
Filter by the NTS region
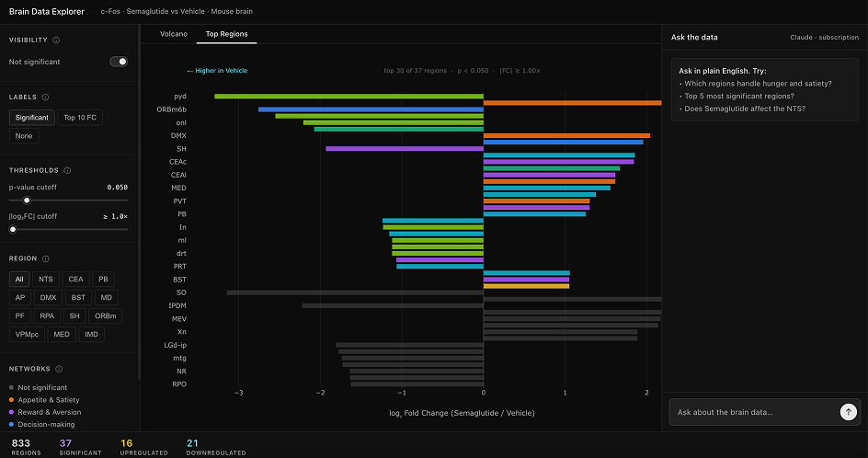click(x=46, y=279)
